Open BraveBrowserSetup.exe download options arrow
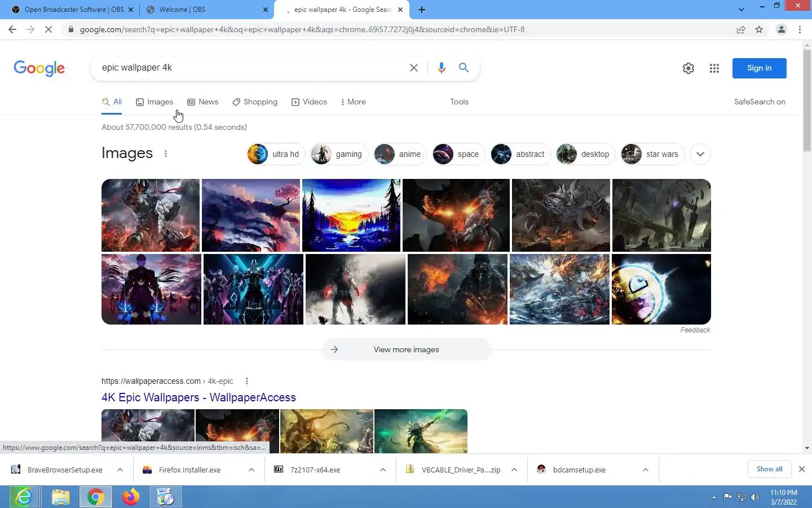Viewport: 812px width, 508px height. (x=120, y=470)
